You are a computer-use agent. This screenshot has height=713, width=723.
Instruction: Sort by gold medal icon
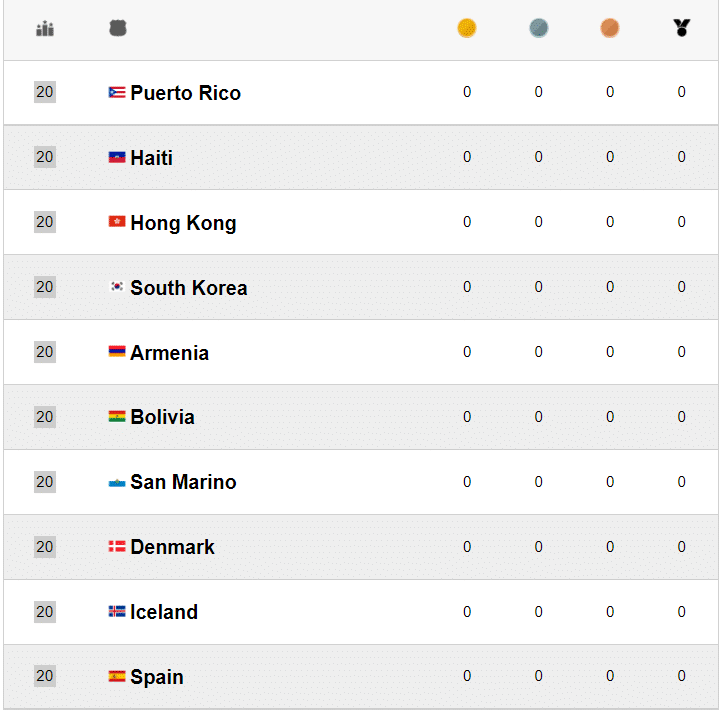click(x=467, y=29)
